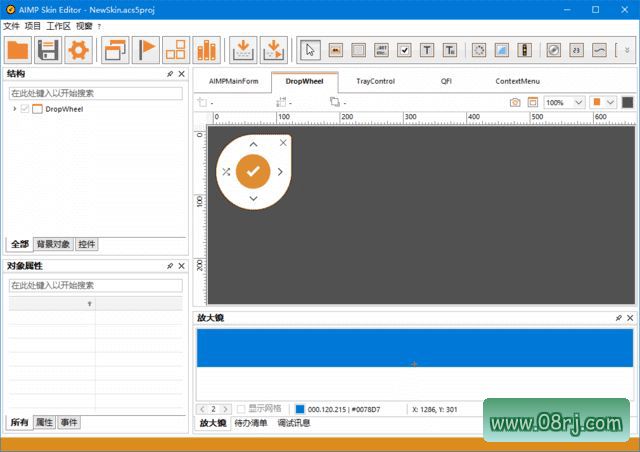
Task: Select the orange button element tool
Action: (336, 50)
